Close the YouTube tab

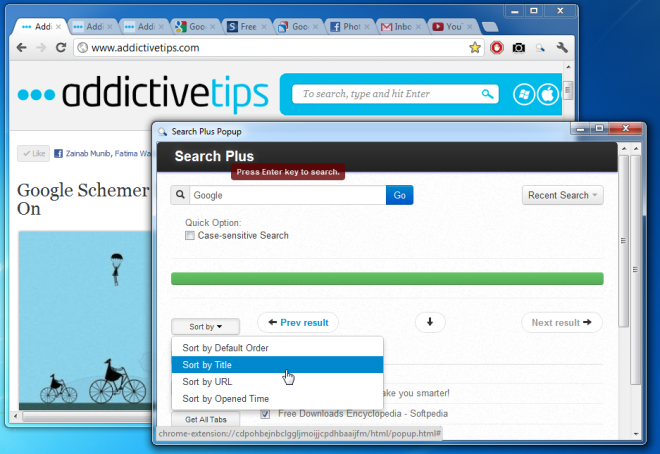point(469,27)
